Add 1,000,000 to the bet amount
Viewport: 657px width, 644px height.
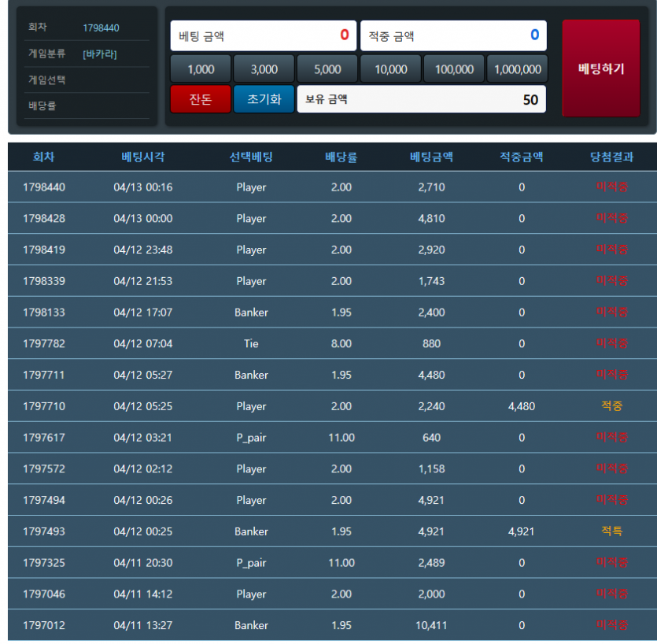point(518,69)
